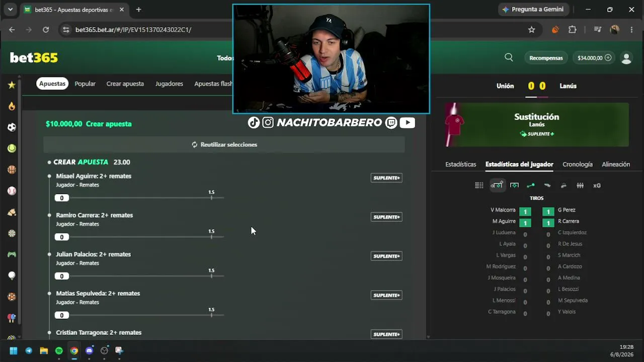The image size is (644, 362).
Task: Click SUPLENTE+ for Julian Palacios
Action: [x=386, y=256]
